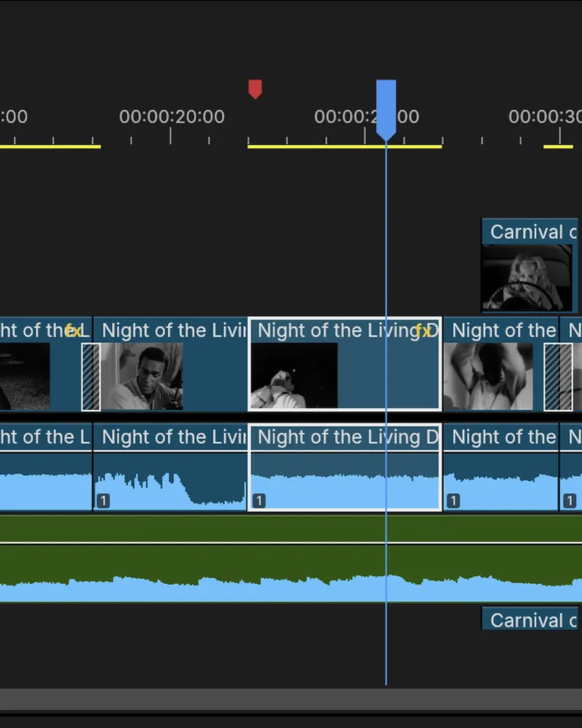Grab the blue playhead handle
Viewport: 582px width, 728px height.
(x=386, y=110)
